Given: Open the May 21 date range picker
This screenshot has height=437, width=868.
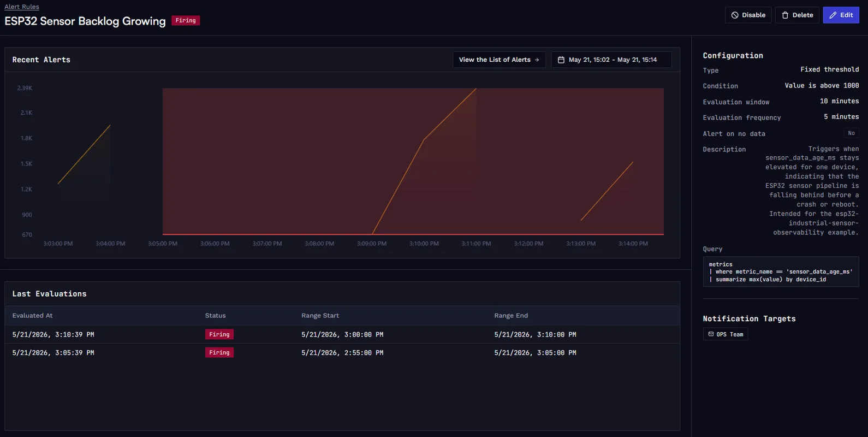Looking at the screenshot, I should click(x=611, y=60).
